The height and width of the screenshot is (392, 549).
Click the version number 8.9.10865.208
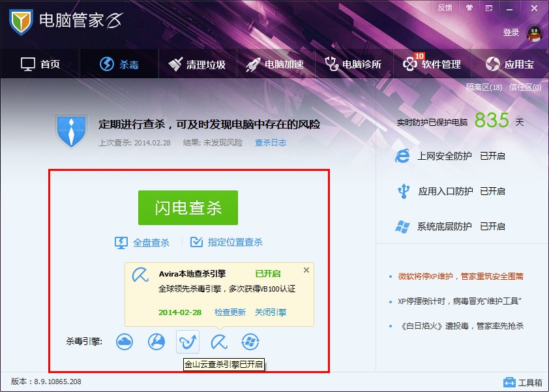(x=57, y=382)
